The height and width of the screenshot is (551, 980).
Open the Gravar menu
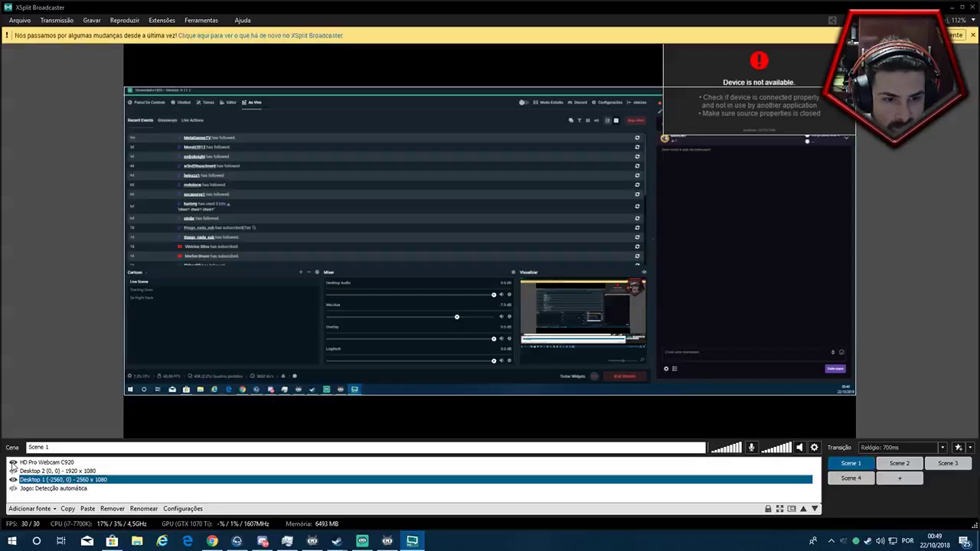(92, 20)
